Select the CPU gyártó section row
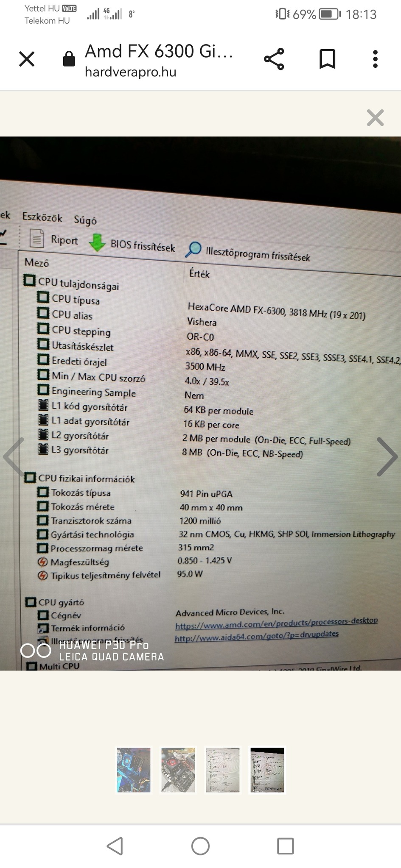The image size is (401, 868). point(55,602)
